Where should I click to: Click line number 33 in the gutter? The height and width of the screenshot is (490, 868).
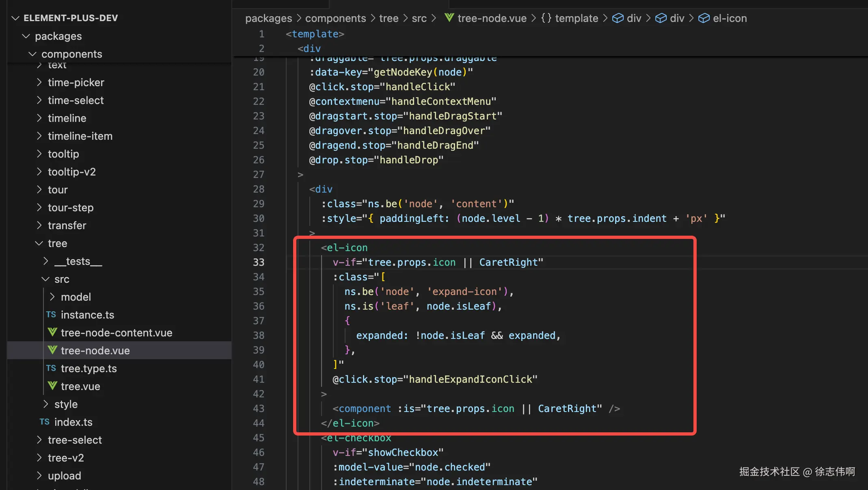point(259,262)
